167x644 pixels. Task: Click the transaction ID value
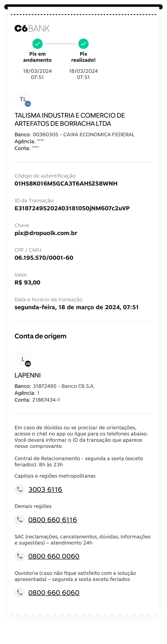(72, 208)
